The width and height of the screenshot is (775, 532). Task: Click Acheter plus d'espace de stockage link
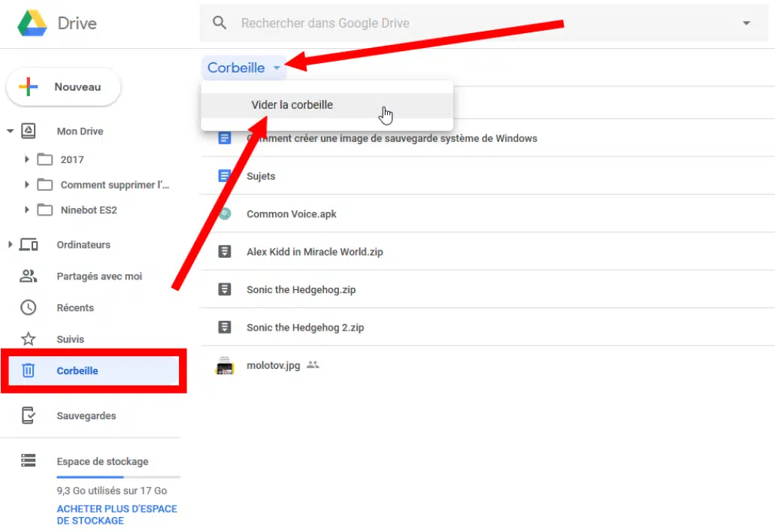click(117, 515)
